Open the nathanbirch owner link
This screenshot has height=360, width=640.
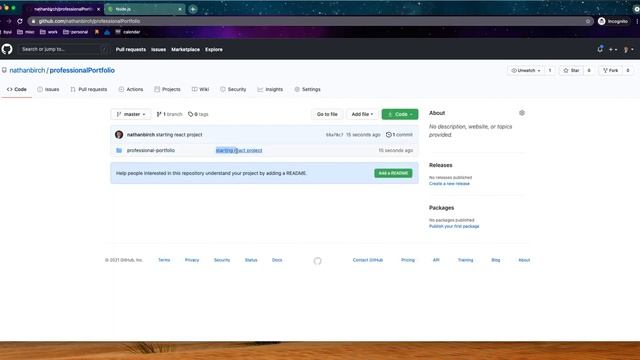(x=27, y=70)
